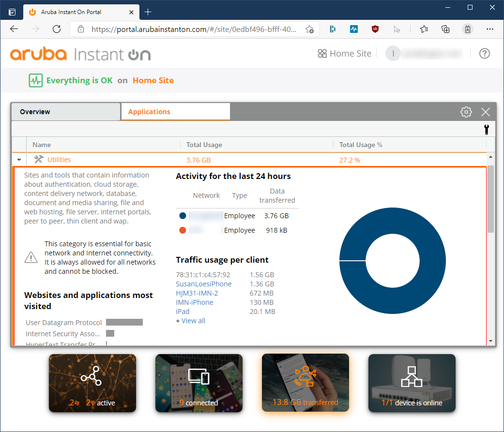Click the orange network legend dot
Screen dimensions: 504x432
click(x=183, y=230)
